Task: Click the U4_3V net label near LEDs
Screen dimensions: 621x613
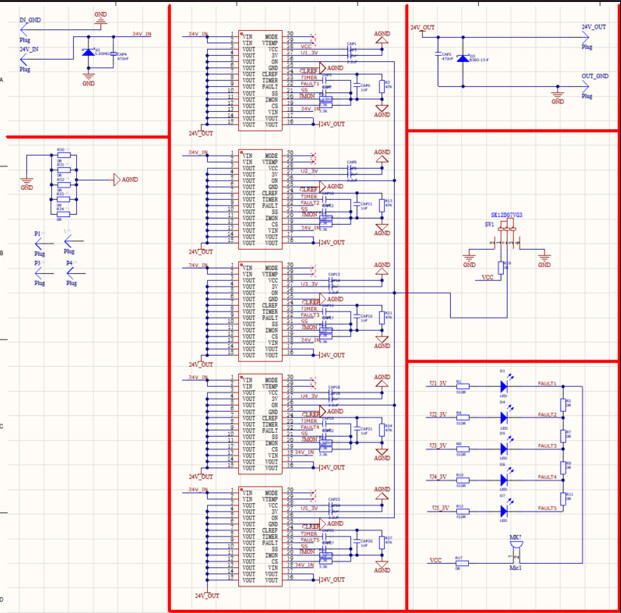Action: pos(438,477)
